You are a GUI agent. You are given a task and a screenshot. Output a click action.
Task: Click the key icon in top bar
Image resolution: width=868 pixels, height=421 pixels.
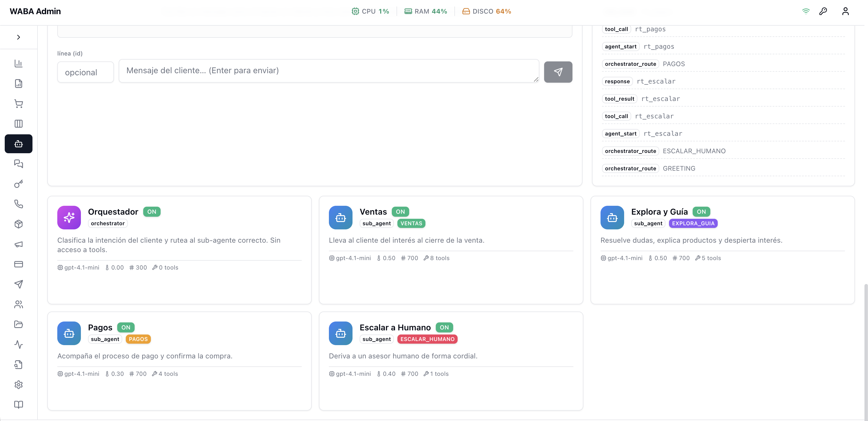[x=823, y=12]
